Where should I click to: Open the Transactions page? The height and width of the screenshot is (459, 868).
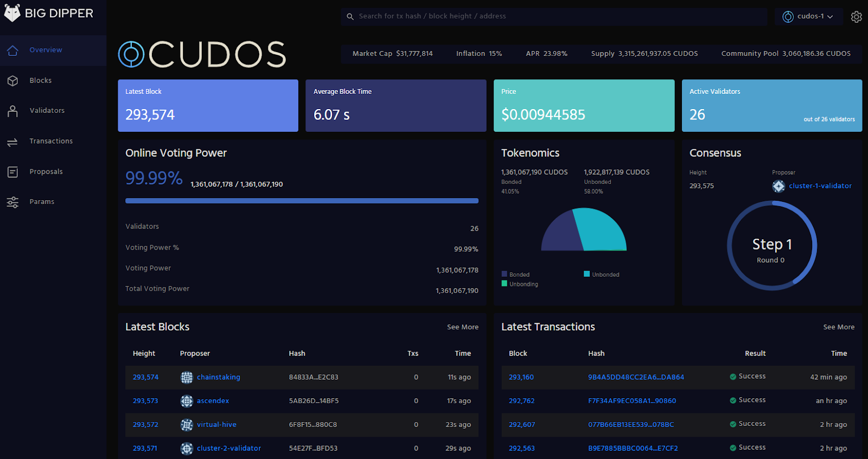click(x=53, y=142)
